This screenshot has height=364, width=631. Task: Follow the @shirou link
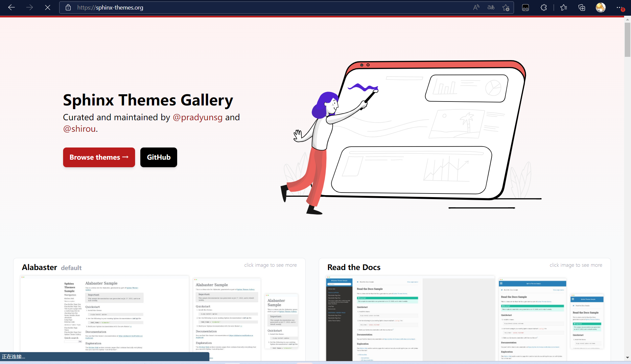[80, 129]
